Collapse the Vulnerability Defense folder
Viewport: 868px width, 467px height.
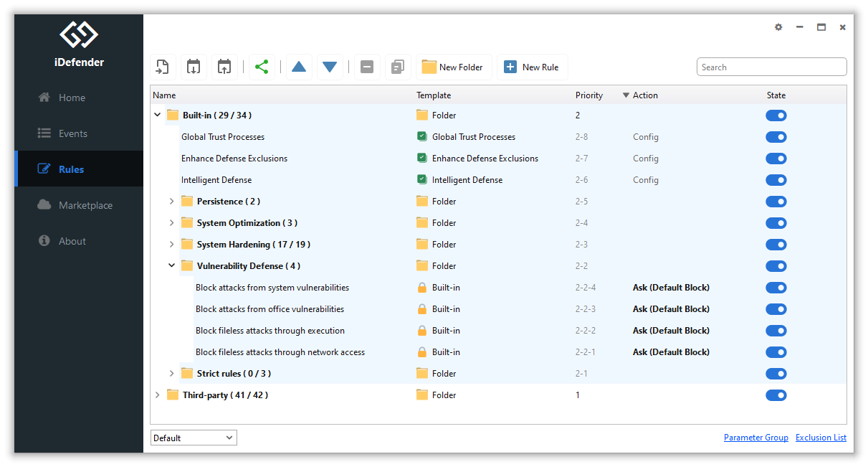click(x=172, y=266)
